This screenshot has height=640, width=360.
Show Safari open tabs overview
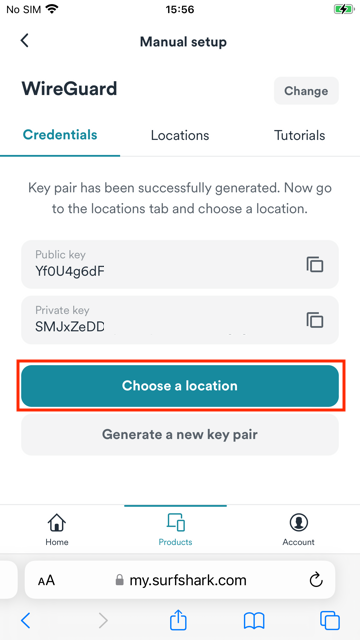coord(330,621)
